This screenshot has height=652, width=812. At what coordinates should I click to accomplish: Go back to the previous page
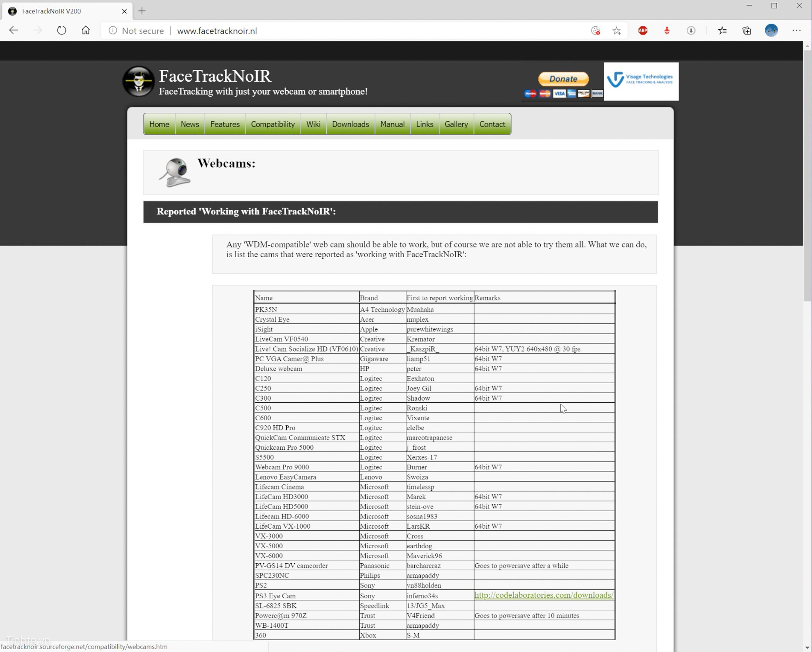[x=13, y=31]
